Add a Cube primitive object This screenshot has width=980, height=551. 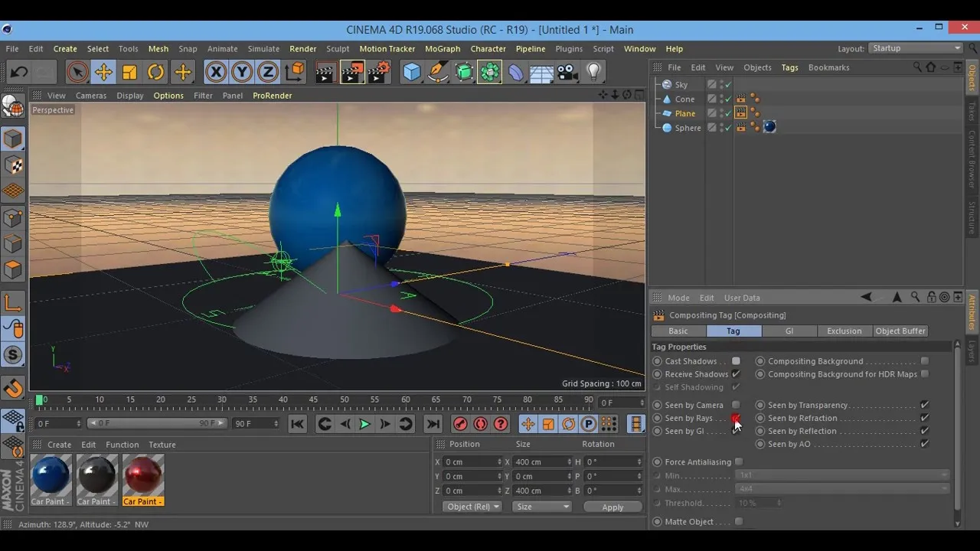[x=412, y=73]
